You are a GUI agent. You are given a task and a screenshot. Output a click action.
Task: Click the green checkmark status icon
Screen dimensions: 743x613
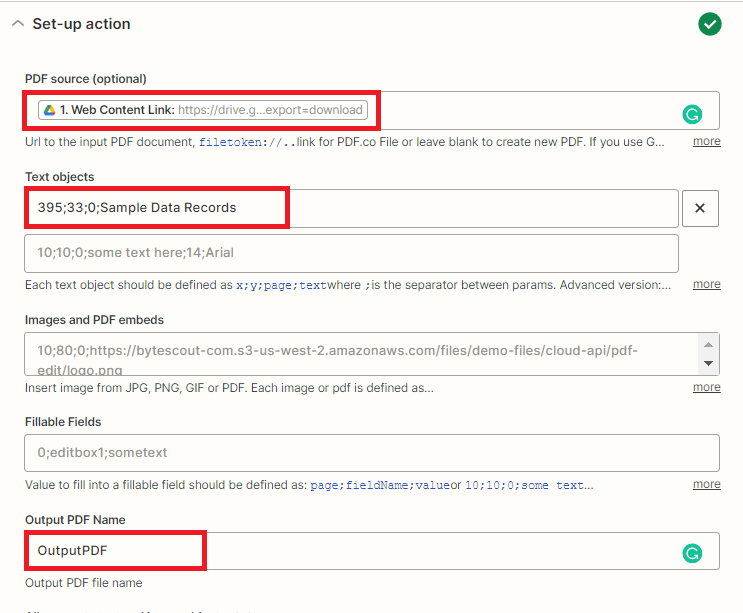coord(710,24)
